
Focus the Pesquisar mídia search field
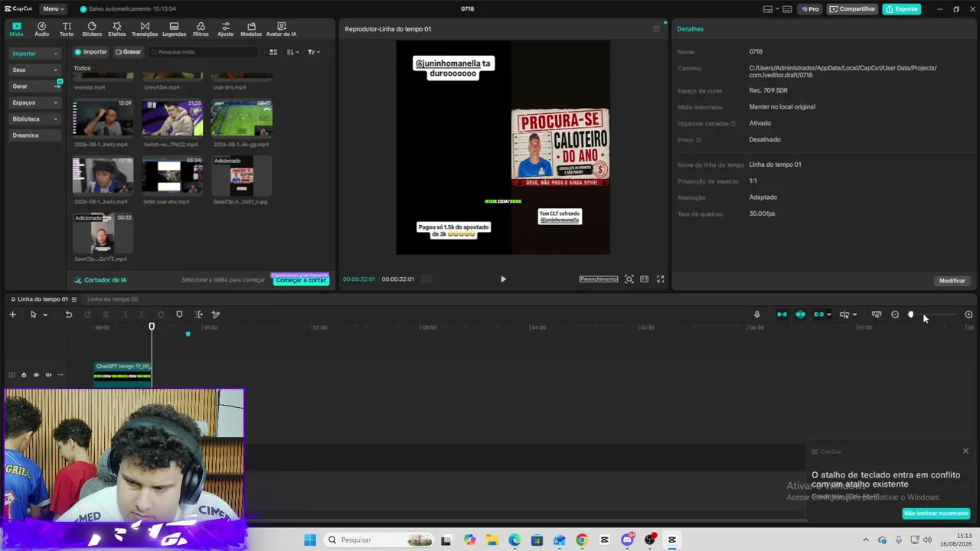click(x=205, y=52)
